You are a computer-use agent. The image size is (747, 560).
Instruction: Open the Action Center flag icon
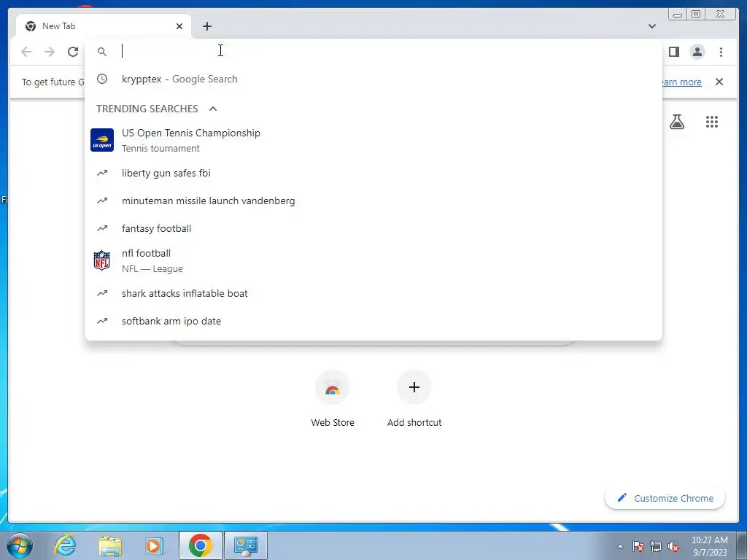point(638,546)
